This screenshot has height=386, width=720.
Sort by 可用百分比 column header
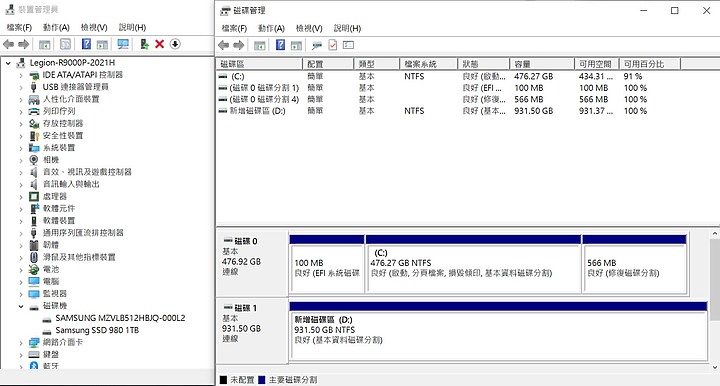pyautogui.click(x=650, y=64)
